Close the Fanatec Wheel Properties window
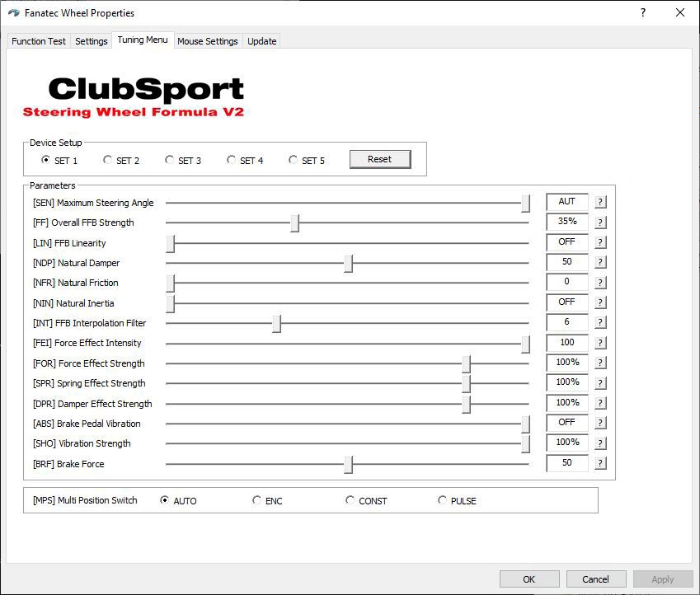The image size is (700, 595). pos(680,12)
